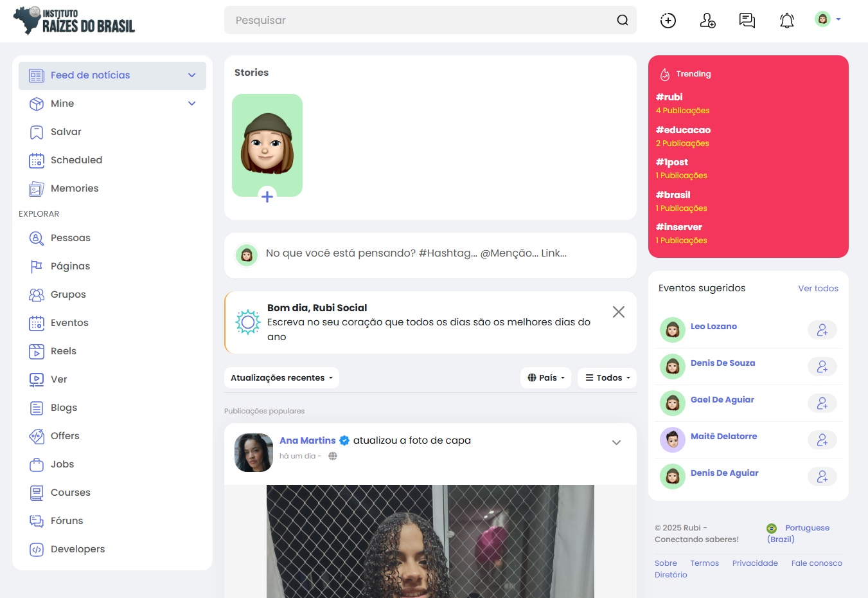
Task: Add Maitê Delatorre with the add-user icon
Action: [822, 440]
